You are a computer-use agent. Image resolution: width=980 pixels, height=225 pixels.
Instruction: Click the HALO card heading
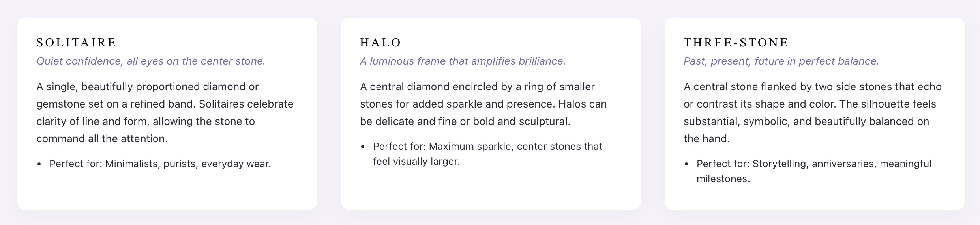(380, 43)
